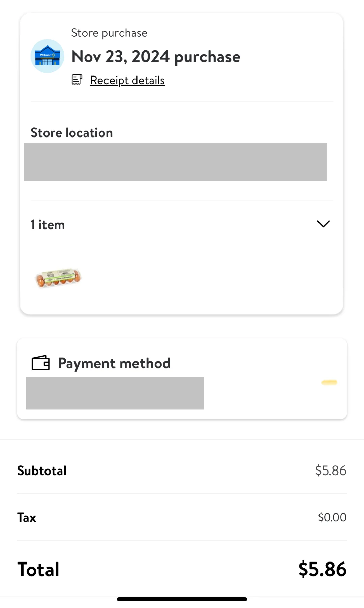Image resolution: width=364 pixels, height=608 pixels.
Task: Click the Total label
Action: coord(38,570)
